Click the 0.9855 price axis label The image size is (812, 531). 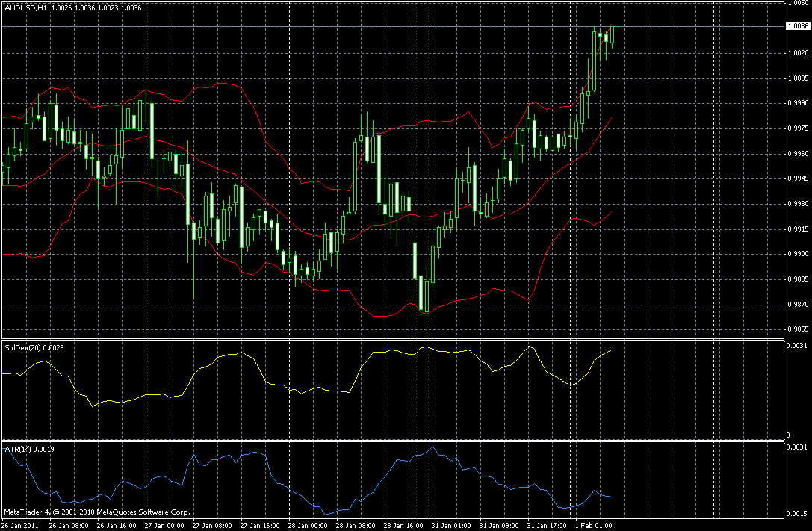tap(798, 329)
